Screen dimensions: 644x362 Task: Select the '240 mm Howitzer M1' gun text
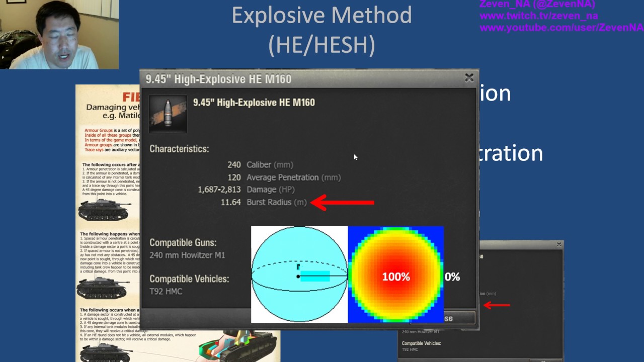point(187,255)
